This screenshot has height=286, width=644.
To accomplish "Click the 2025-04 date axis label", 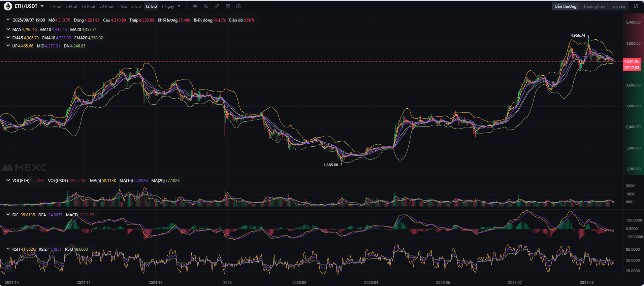I will (371, 282).
